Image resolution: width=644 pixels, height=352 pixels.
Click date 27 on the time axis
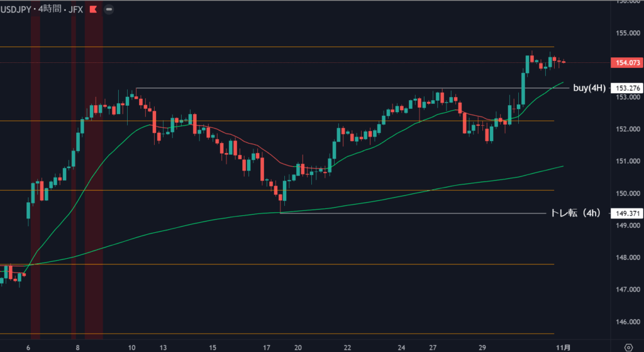[x=433, y=347]
